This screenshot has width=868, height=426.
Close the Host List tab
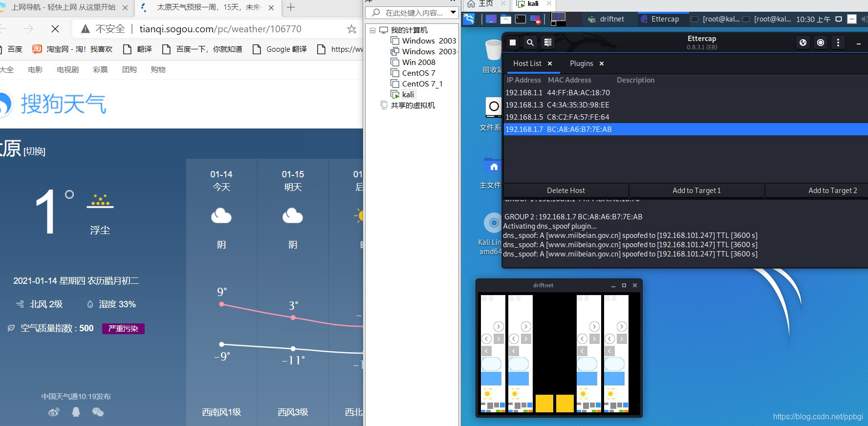(x=550, y=64)
